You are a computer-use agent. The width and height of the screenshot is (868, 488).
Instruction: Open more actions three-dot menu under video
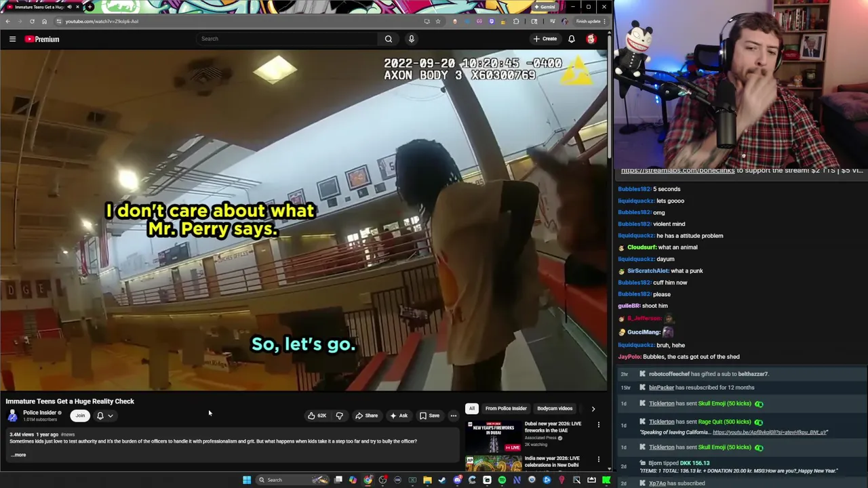454,415
